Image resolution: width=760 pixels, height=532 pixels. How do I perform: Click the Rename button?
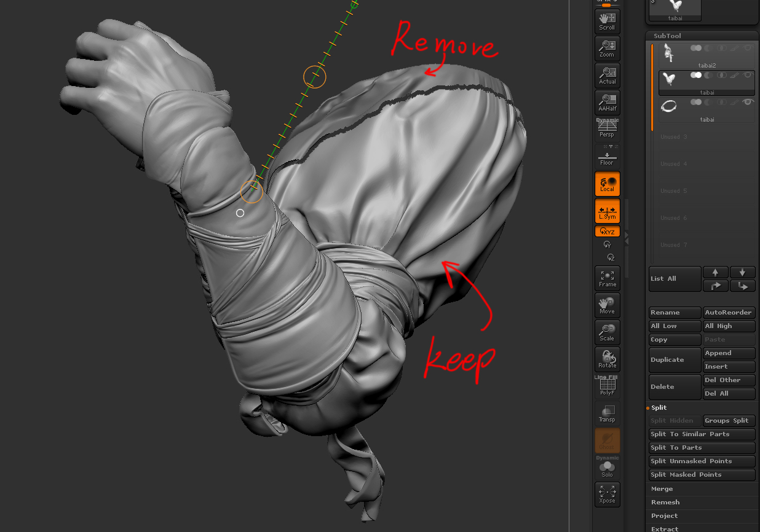click(675, 313)
